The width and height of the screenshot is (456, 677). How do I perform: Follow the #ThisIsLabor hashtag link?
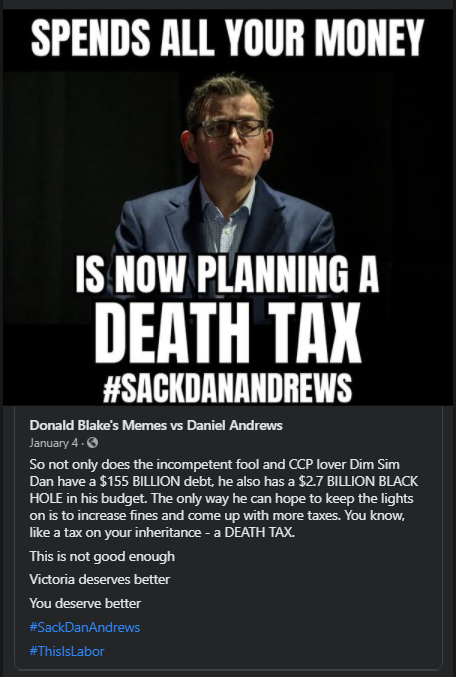67,651
